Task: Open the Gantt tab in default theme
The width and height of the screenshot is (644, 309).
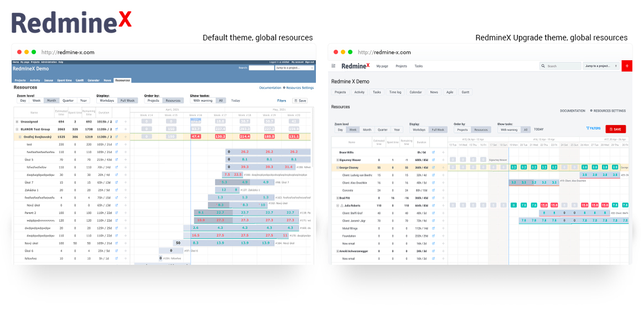Action: (79, 80)
